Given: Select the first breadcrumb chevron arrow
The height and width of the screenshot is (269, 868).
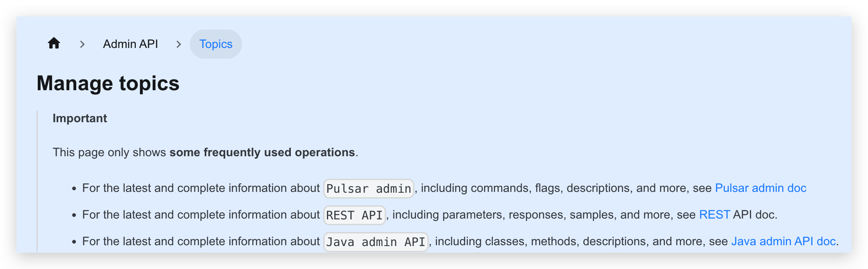Looking at the screenshot, I should pyautogui.click(x=83, y=44).
